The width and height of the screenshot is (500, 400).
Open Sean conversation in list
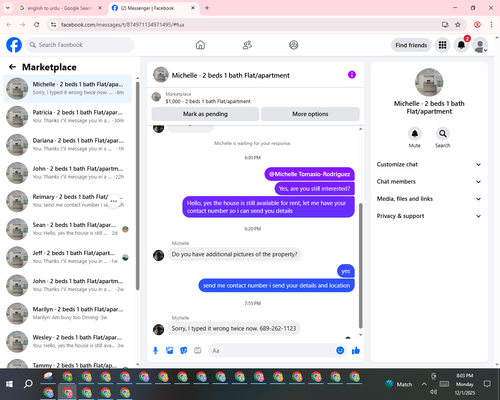point(67,229)
